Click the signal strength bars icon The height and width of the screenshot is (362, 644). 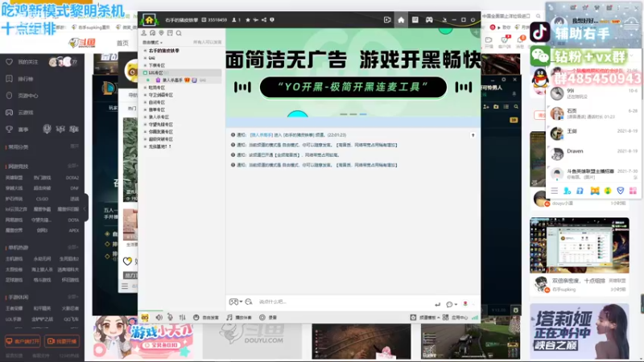tap(475, 317)
